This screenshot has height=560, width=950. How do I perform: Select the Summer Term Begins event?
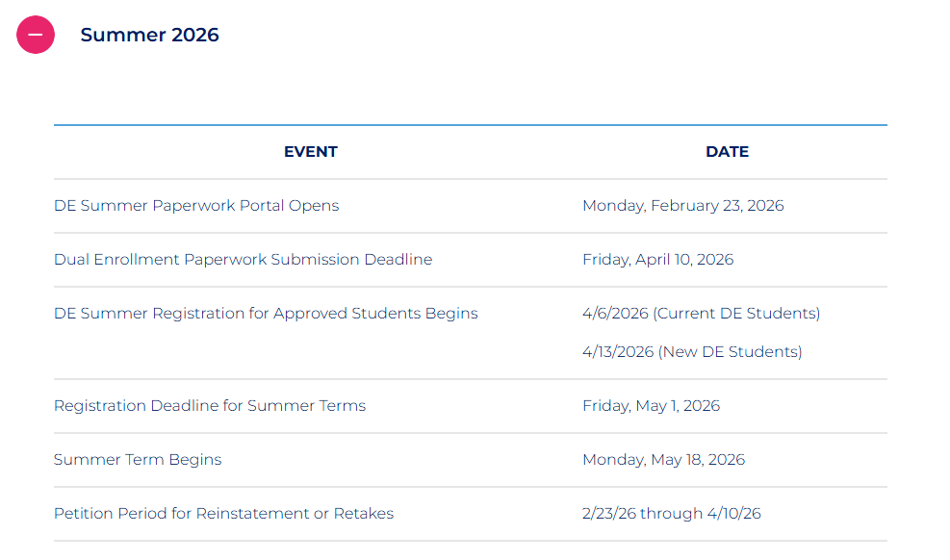tap(138, 460)
